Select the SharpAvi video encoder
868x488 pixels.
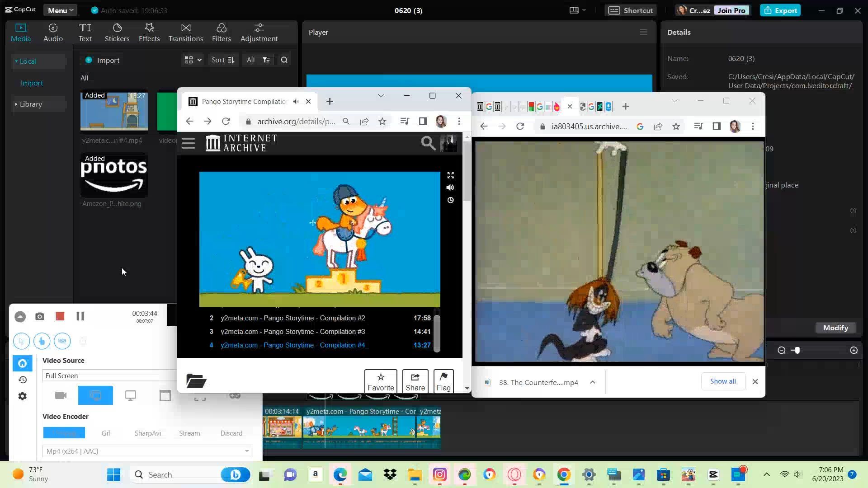pos(147,433)
